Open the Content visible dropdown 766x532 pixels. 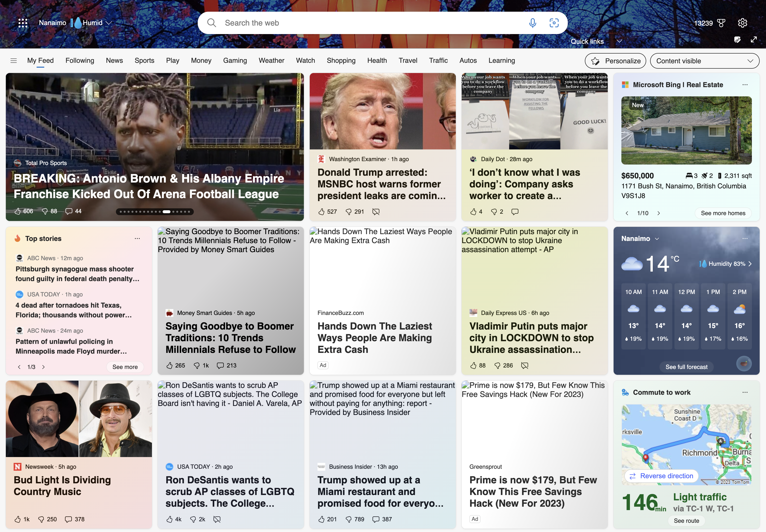tap(704, 61)
